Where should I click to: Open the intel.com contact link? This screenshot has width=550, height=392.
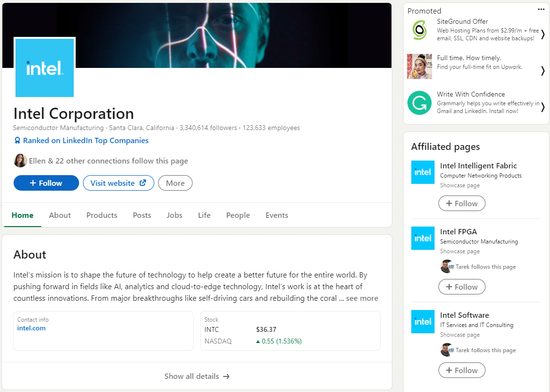tap(31, 328)
